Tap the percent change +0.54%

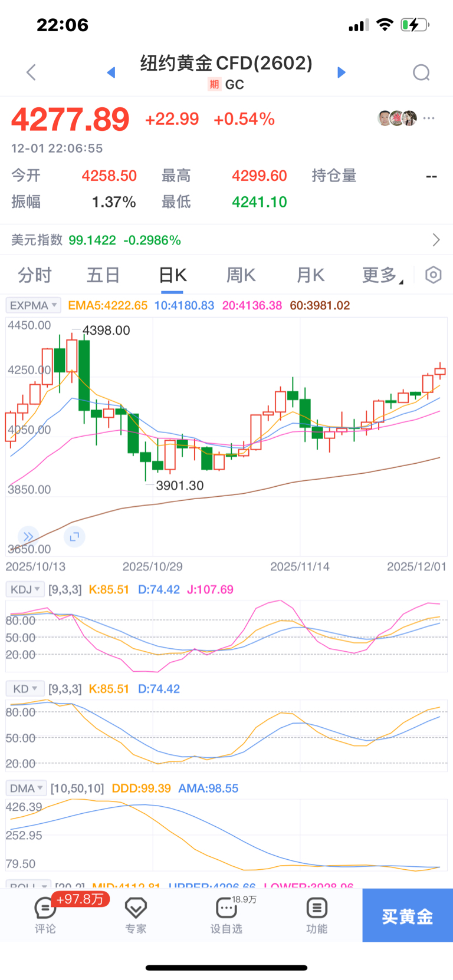(244, 119)
